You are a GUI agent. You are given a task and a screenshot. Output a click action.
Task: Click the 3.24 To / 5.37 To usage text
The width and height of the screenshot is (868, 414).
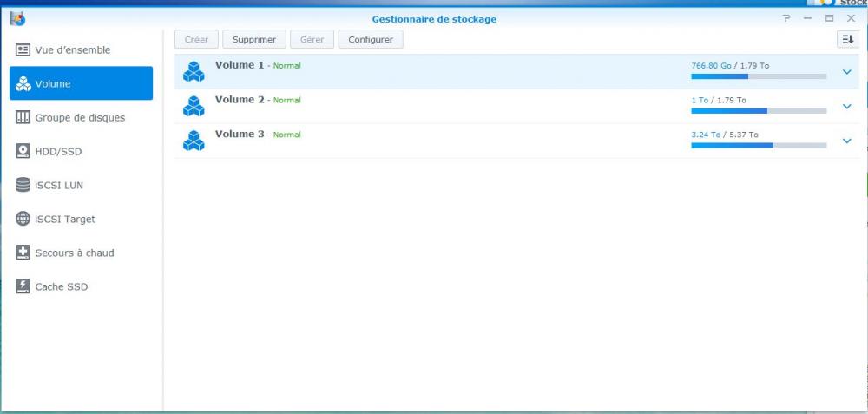point(725,135)
